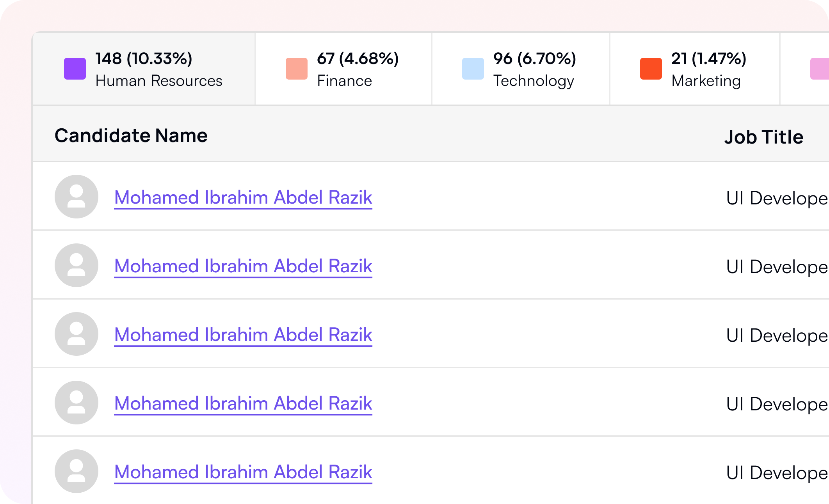Click the light blue Technology color swatch
The image size is (829, 504).
pyautogui.click(x=473, y=69)
